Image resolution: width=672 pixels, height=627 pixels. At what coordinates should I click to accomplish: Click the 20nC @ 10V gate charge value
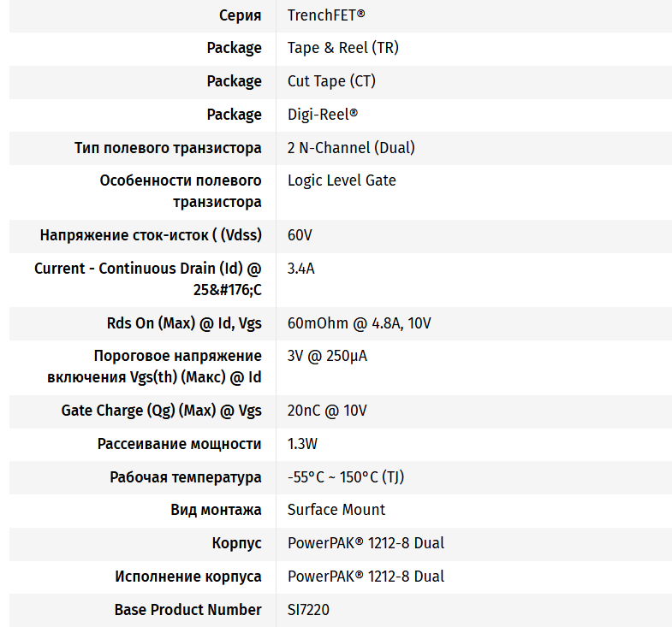pyautogui.click(x=327, y=411)
